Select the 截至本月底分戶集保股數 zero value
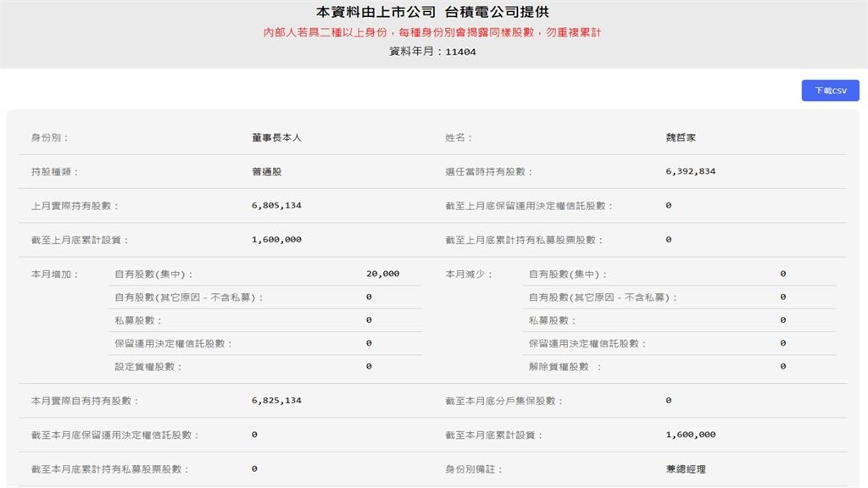The height and width of the screenshot is (488, 868). [x=667, y=400]
